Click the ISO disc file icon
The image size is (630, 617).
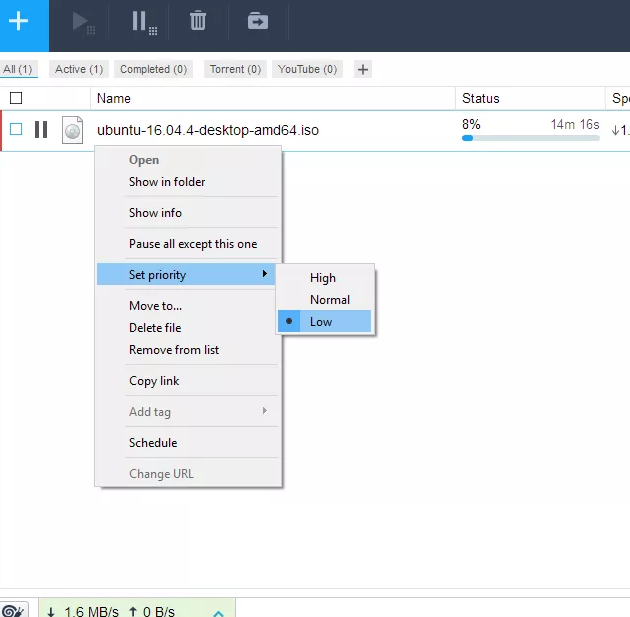pyautogui.click(x=72, y=130)
